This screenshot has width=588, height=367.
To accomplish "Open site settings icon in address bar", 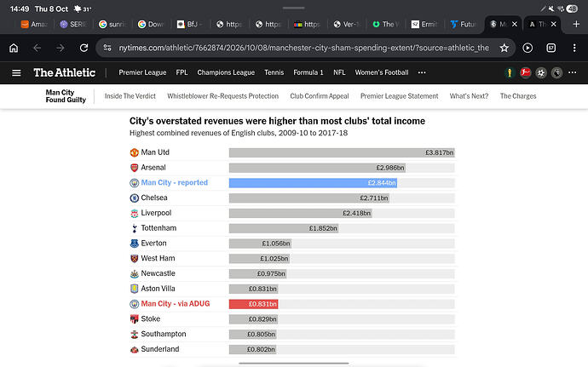I will (107, 48).
